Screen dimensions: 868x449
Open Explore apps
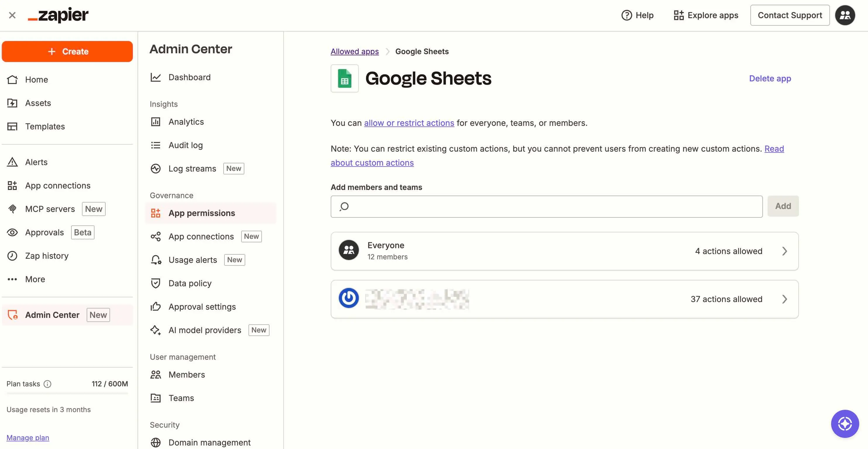click(706, 15)
